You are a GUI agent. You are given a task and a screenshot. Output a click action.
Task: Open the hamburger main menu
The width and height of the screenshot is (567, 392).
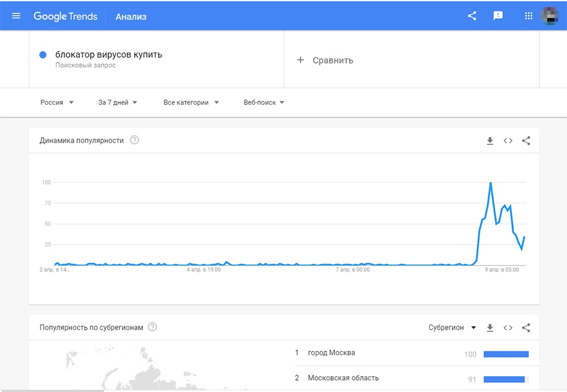[x=16, y=16]
